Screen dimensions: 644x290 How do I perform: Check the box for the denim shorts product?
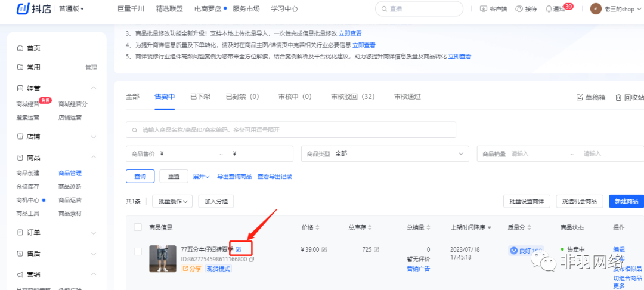coord(138,251)
